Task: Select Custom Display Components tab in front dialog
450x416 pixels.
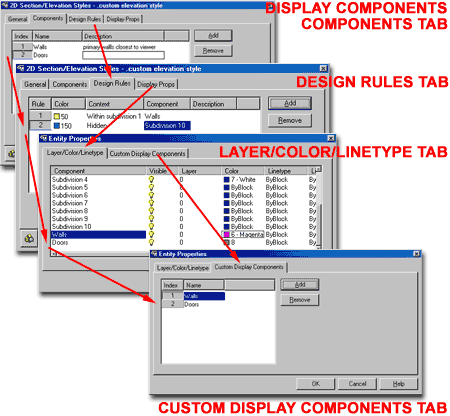Action: 249,267
